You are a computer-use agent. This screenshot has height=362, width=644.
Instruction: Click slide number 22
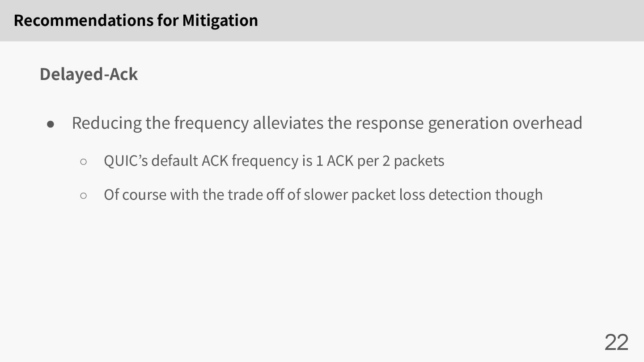(x=617, y=342)
